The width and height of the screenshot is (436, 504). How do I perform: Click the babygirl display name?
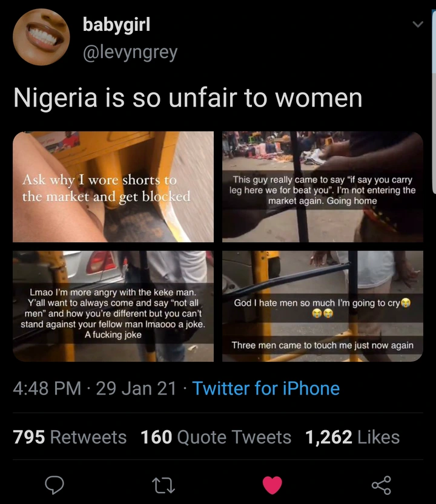116,25
